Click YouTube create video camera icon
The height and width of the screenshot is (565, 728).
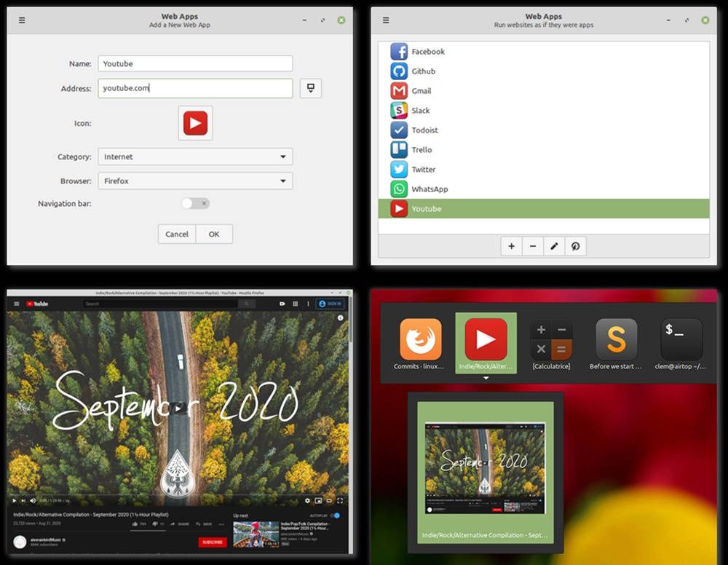(x=282, y=304)
